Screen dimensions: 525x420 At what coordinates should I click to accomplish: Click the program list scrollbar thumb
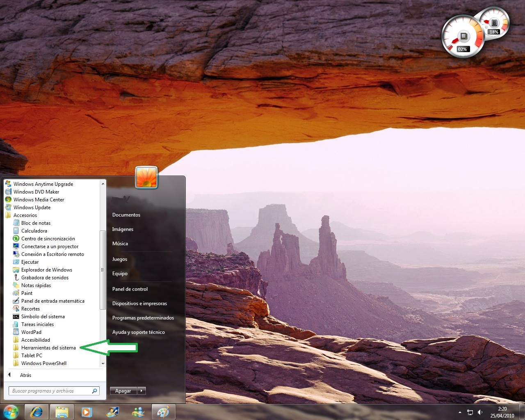[x=103, y=270]
